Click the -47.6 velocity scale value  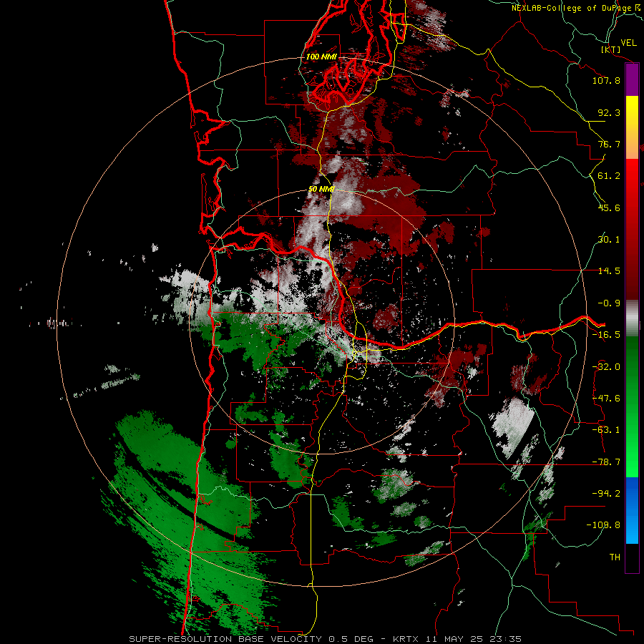[606, 399]
